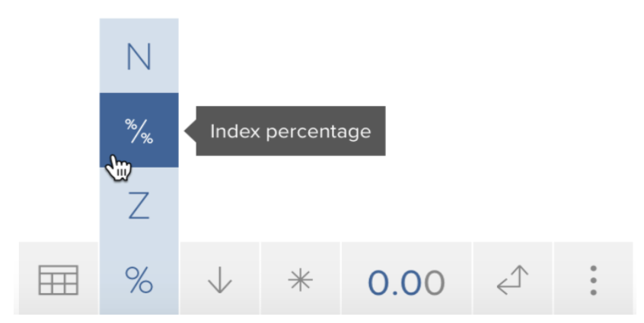Select the Index percentage option
Screen dimensions: 644x323
click(139, 130)
